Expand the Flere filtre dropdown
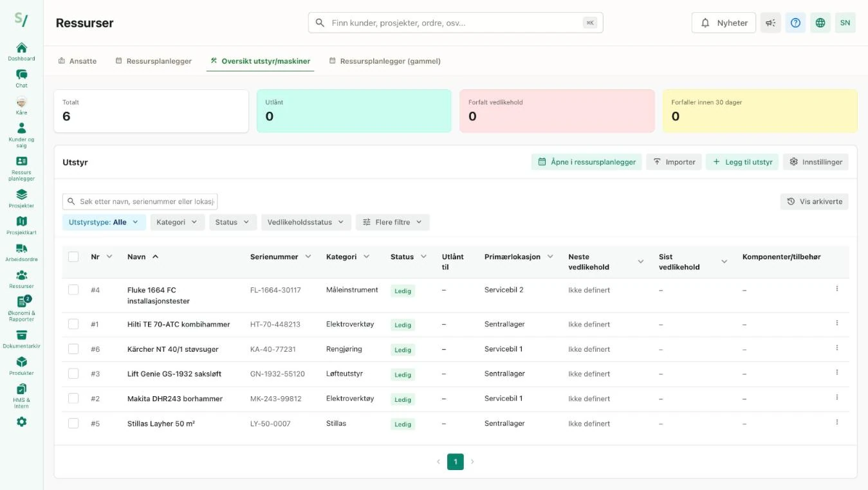868x490 pixels. [392, 222]
